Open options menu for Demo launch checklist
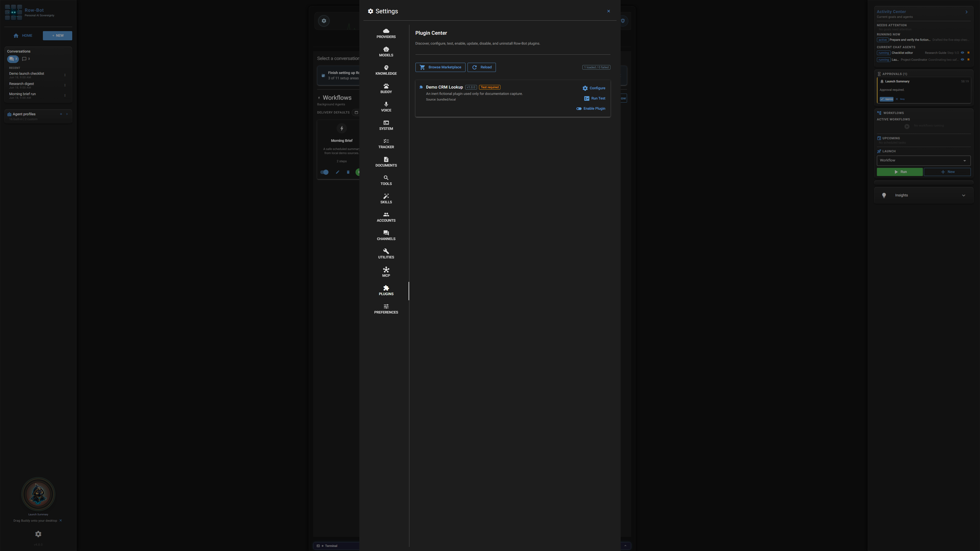This screenshot has height=551, width=980. (x=65, y=75)
